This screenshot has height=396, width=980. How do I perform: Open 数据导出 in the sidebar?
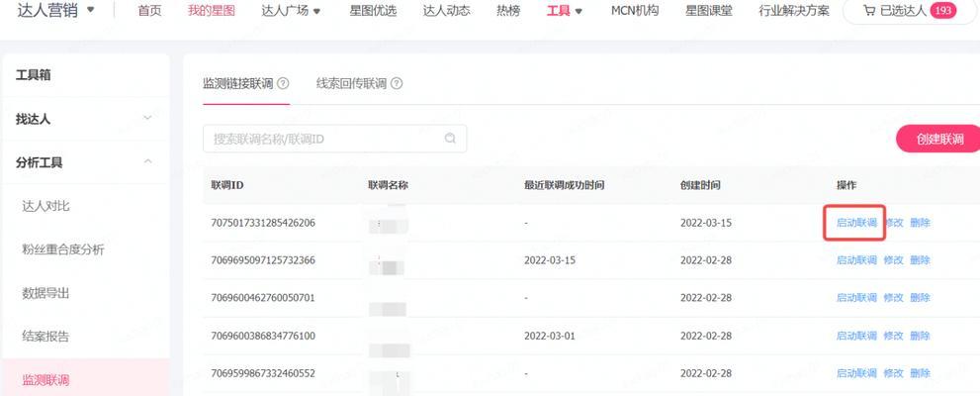(45, 293)
